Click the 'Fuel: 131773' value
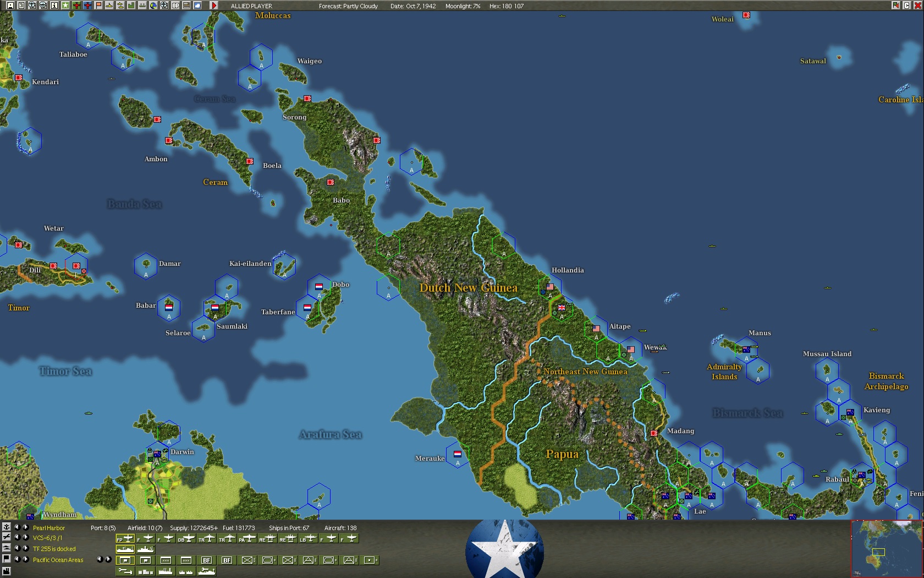The height and width of the screenshot is (578, 924). 239,528
